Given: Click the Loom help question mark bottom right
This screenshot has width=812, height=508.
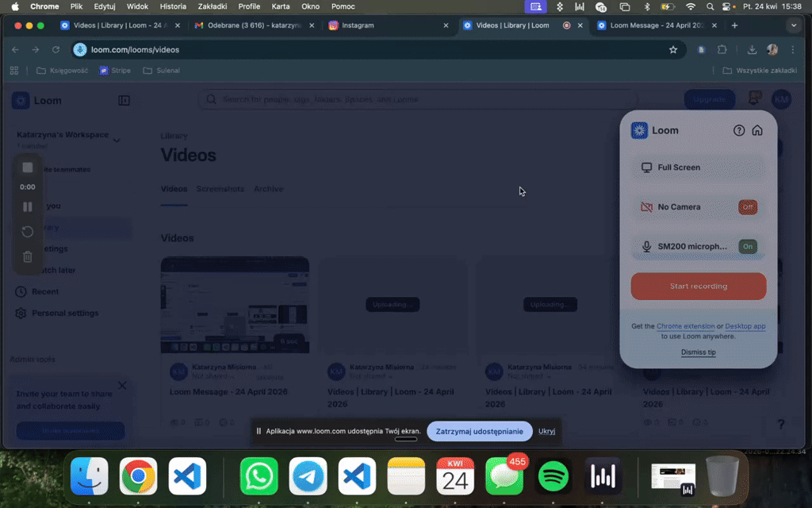Looking at the screenshot, I should (x=781, y=425).
